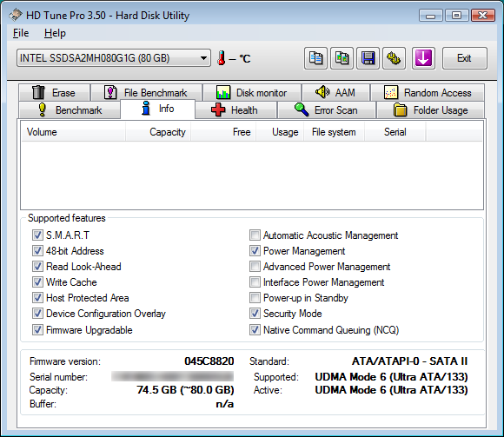Image resolution: width=504 pixels, height=437 pixels.
Task: Click the Supported UDMA Mode 6 value
Action: (391, 377)
